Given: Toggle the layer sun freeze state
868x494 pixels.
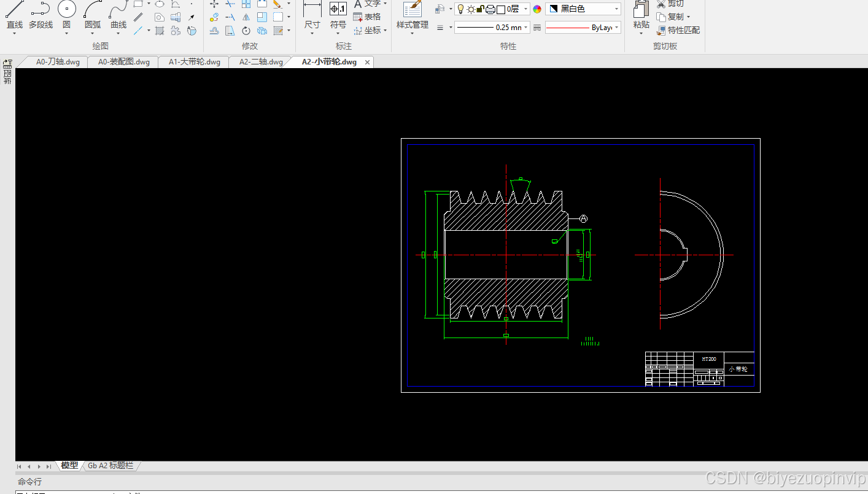Looking at the screenshot, I should 471,9.
